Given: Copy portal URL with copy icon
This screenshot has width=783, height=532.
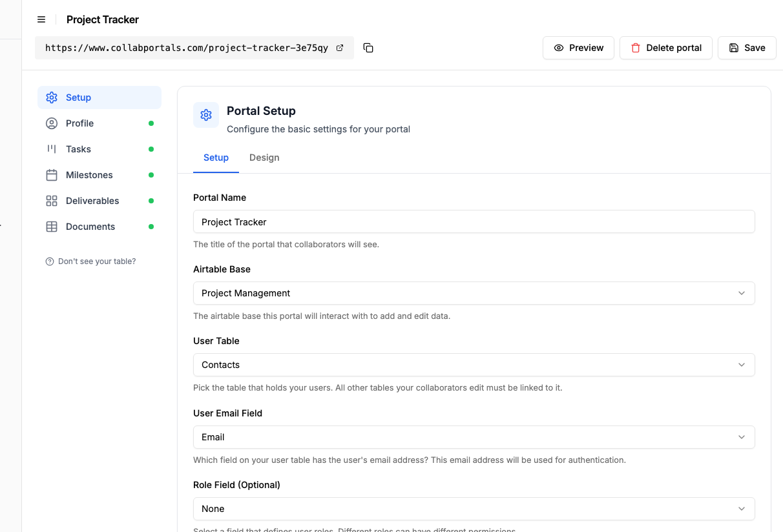Looking at the screenshot, I should [x=368, y=48].
